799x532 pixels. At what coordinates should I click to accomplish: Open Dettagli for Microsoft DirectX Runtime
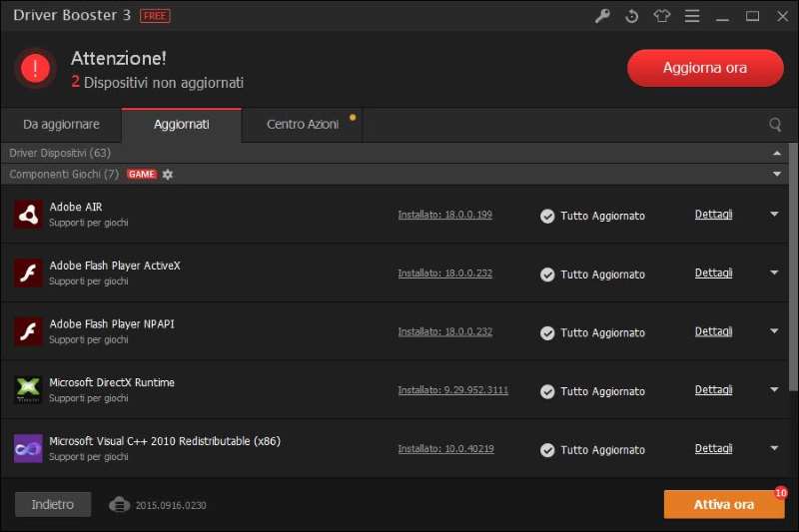(713, 390)
